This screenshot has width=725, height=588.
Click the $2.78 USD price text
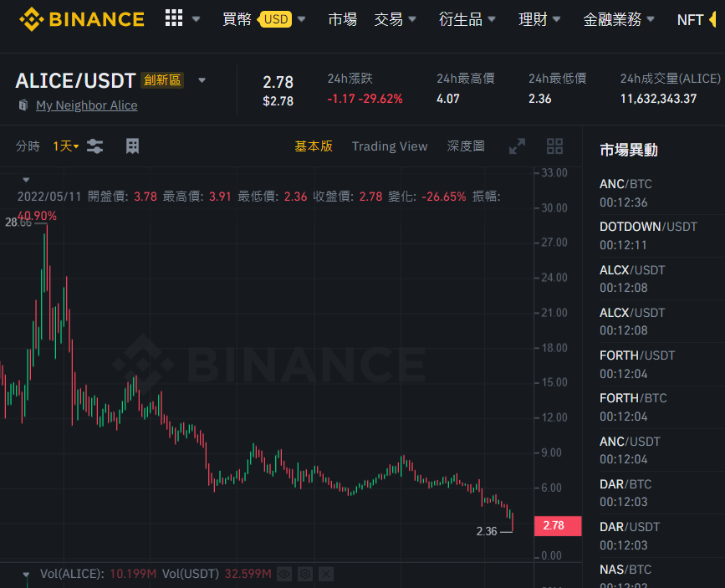click(278, 101)
